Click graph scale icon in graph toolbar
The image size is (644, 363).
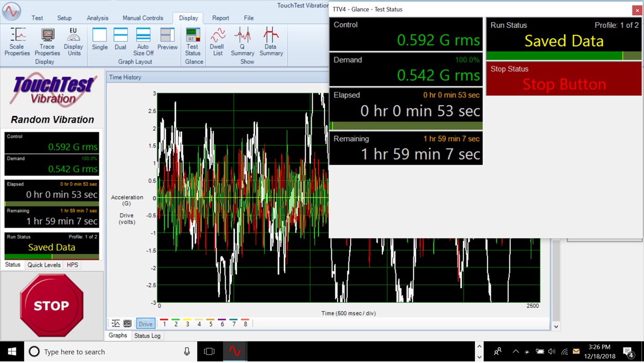[116, 323]
